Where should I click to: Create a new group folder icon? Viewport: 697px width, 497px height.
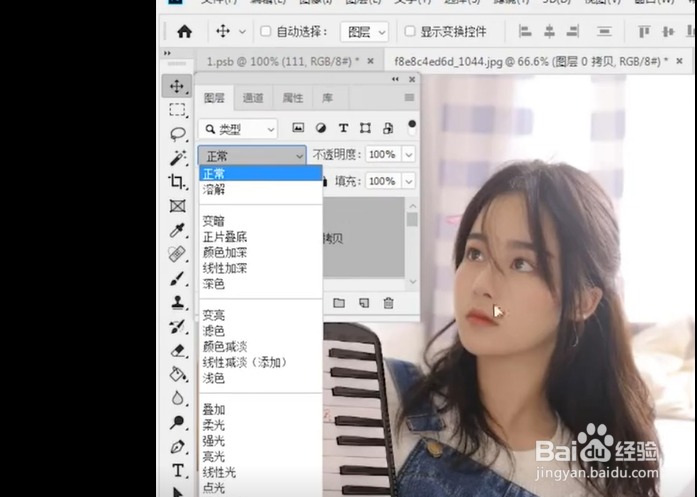point(339,303)
